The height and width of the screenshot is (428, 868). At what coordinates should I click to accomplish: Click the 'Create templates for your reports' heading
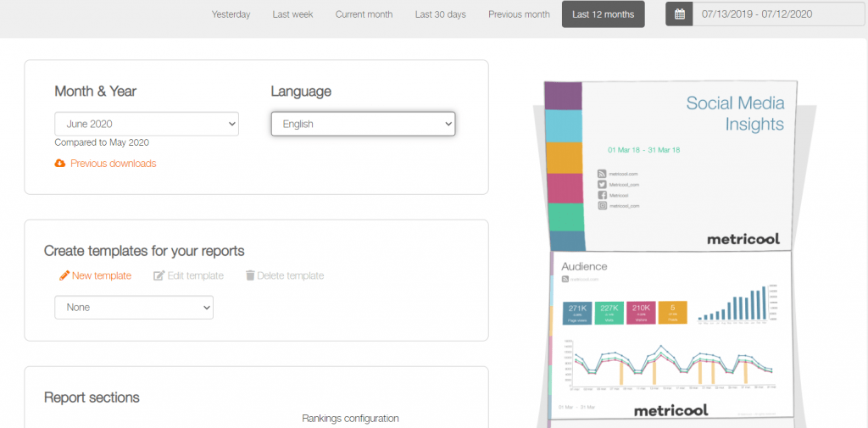(x=144, y=251)
